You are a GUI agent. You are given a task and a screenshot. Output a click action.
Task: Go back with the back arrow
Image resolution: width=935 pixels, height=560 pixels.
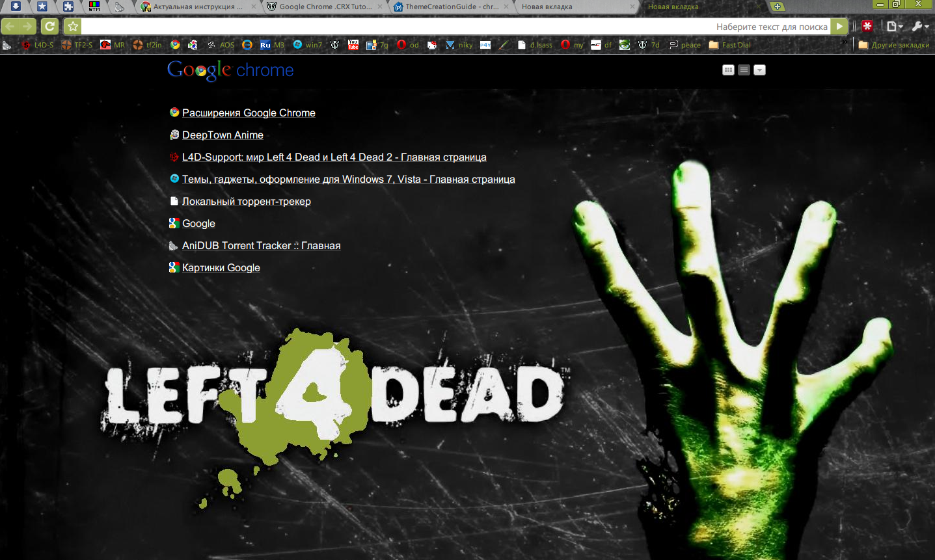coord(10,26)
